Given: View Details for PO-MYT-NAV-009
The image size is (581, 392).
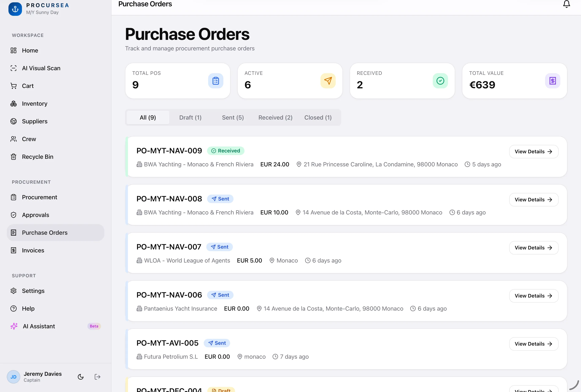Looking at the screenshot, I should point(533,152).
